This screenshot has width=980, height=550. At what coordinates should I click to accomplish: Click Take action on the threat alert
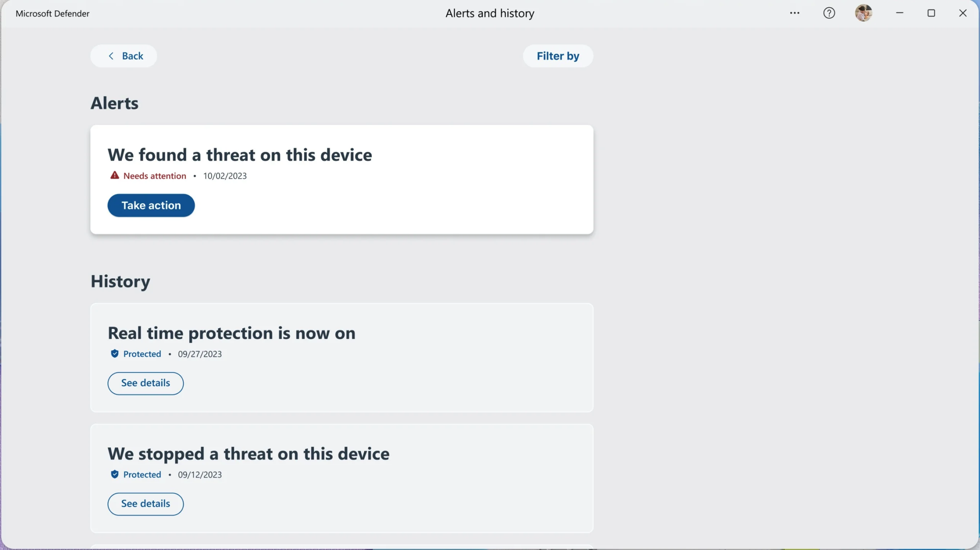tap(151, 205)
